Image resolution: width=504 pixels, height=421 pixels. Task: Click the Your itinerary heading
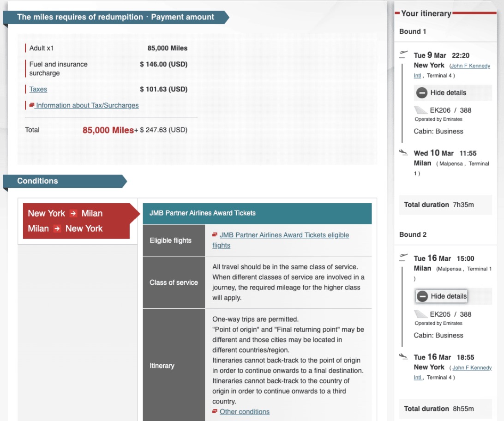[426, 13]
